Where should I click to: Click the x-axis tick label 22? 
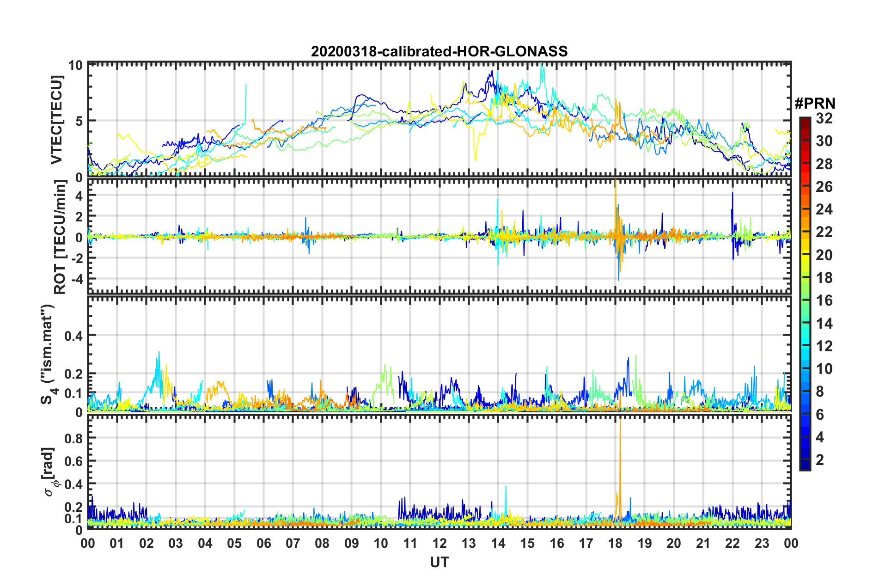(732, 543)
